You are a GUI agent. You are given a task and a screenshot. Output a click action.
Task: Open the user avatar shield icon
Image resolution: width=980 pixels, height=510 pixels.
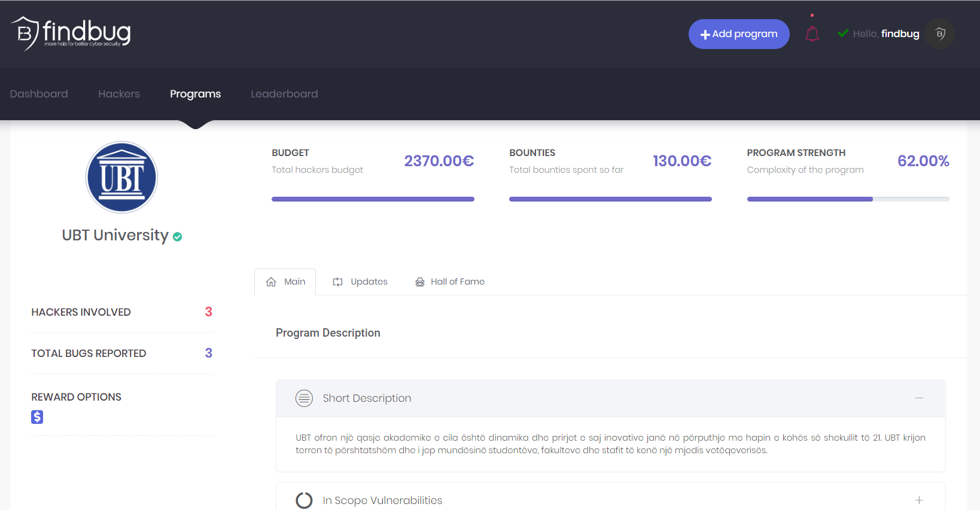(940, 33)
